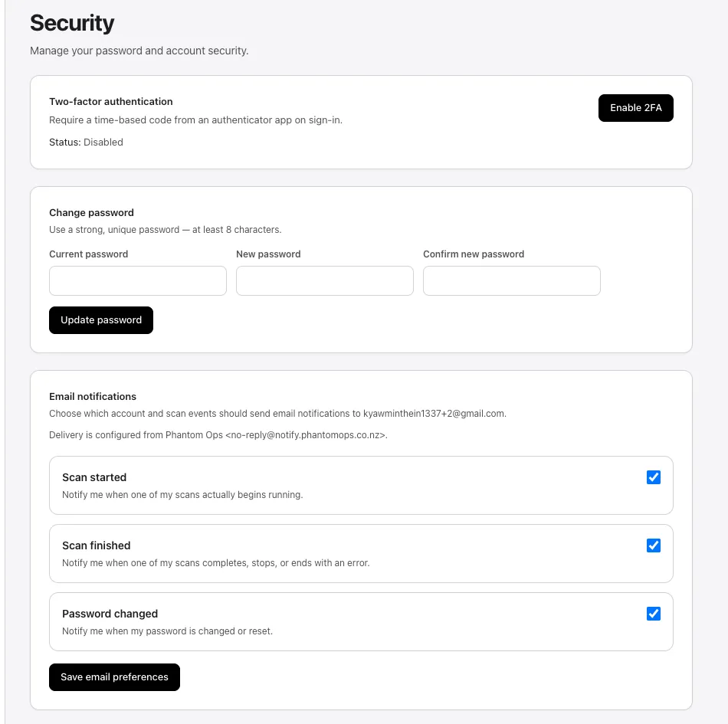Screen dimensions: 728x724
Task: Click Update password below the password fields
Action: coord(100,319)
